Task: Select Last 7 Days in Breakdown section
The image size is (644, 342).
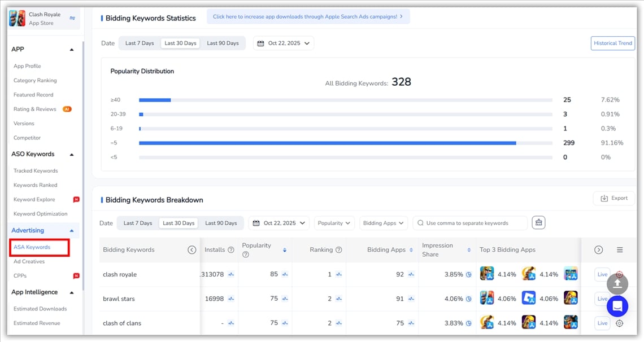Action: (x=138, y=223)
